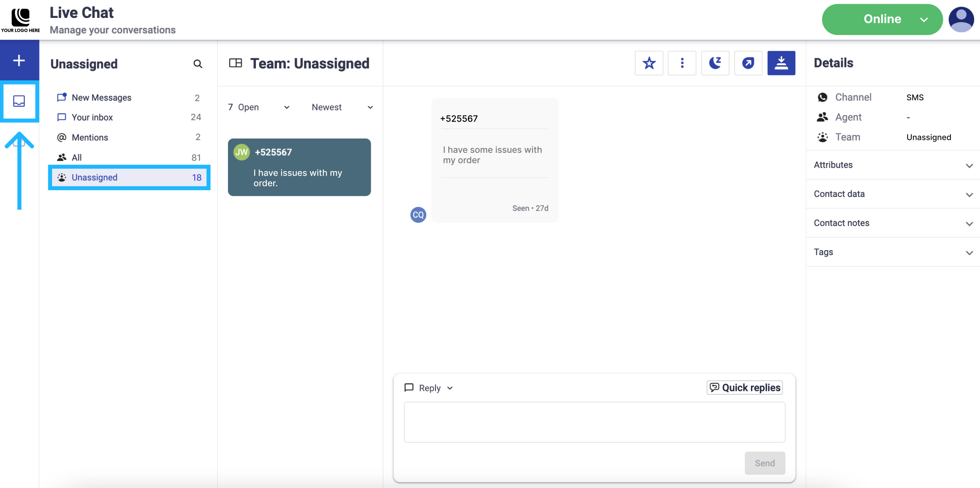Select Your inbox folder
The width and height of the screenshot is (980, 488).
(x=92, y=117)
